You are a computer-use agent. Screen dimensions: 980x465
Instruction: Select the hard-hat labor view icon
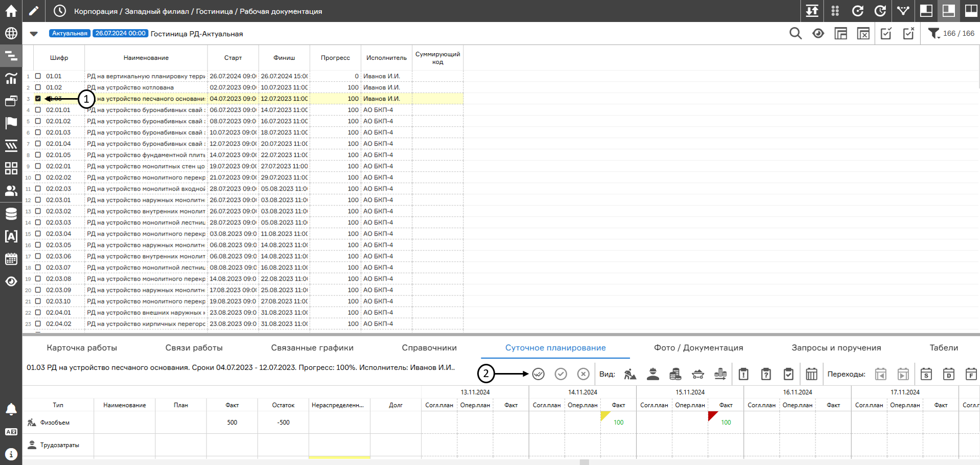pyautogui.click(x=652, y=374)
